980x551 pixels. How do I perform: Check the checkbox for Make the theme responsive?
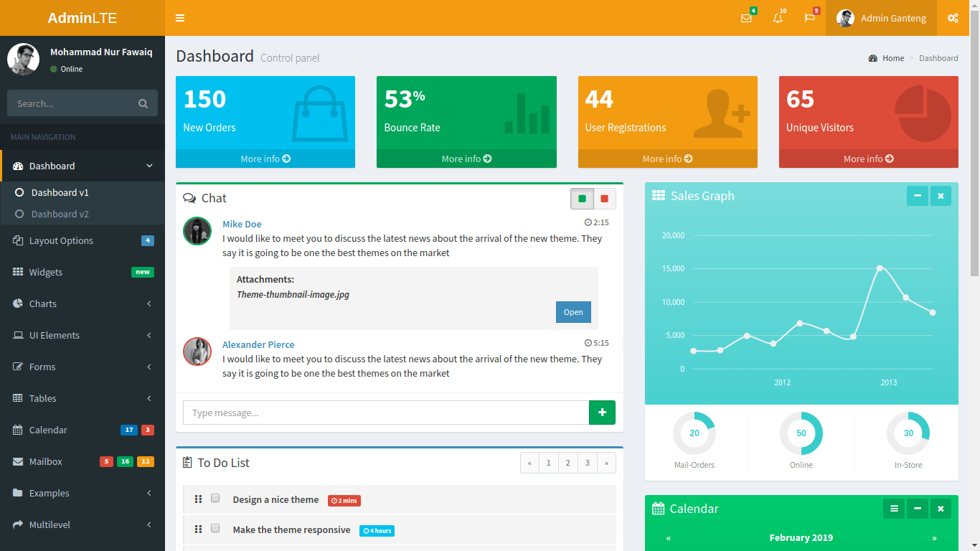pyautogui.click(x=215, y=528)
